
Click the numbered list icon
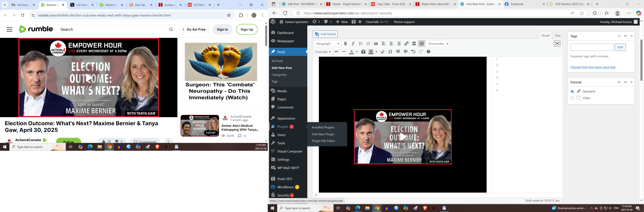[368, 44]
